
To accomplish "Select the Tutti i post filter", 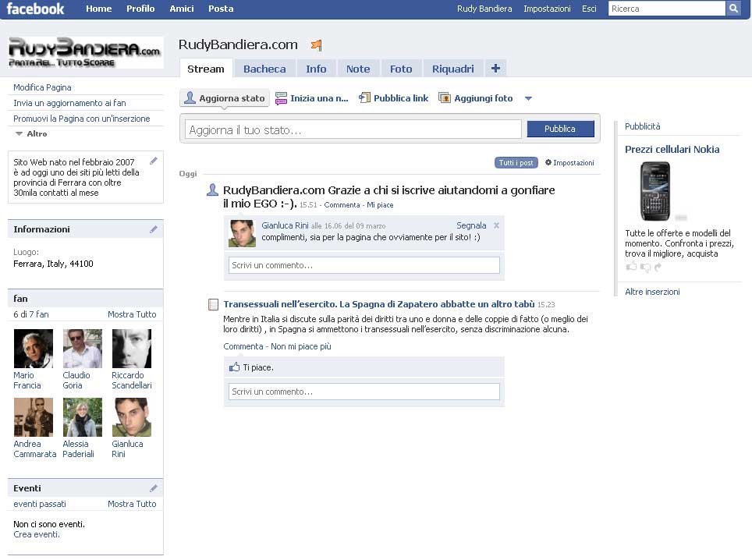I will point(516,162).
